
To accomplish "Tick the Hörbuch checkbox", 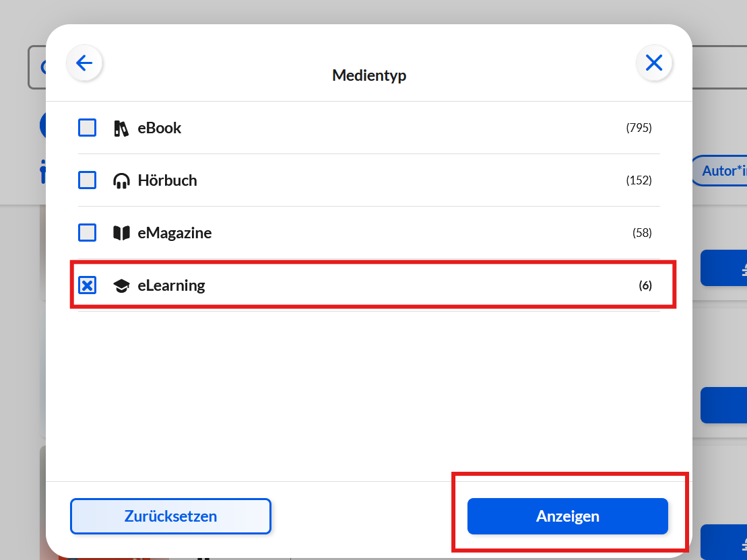I will coord(88,180).
